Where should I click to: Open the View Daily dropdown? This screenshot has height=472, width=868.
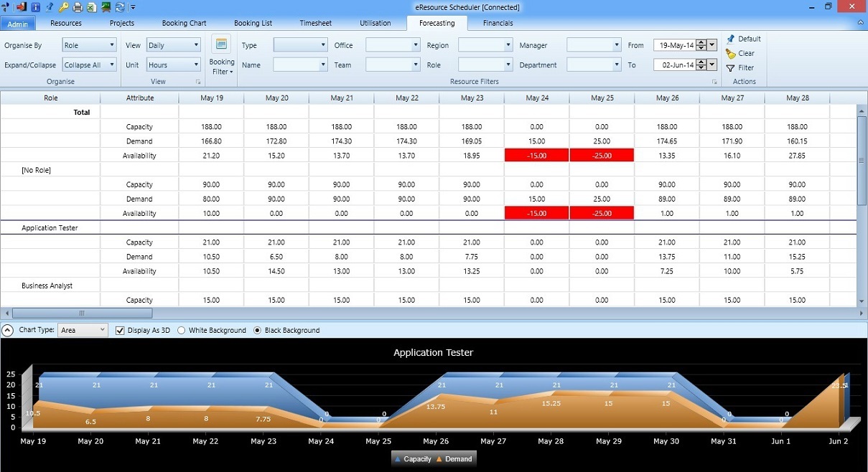(173, 45)
